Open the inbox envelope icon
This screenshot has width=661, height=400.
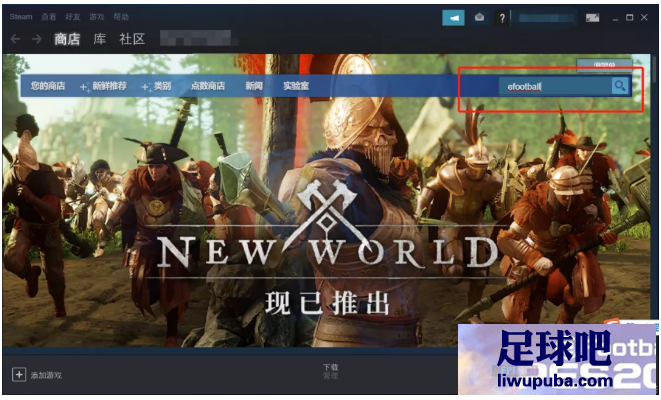(x=479, y=17)
